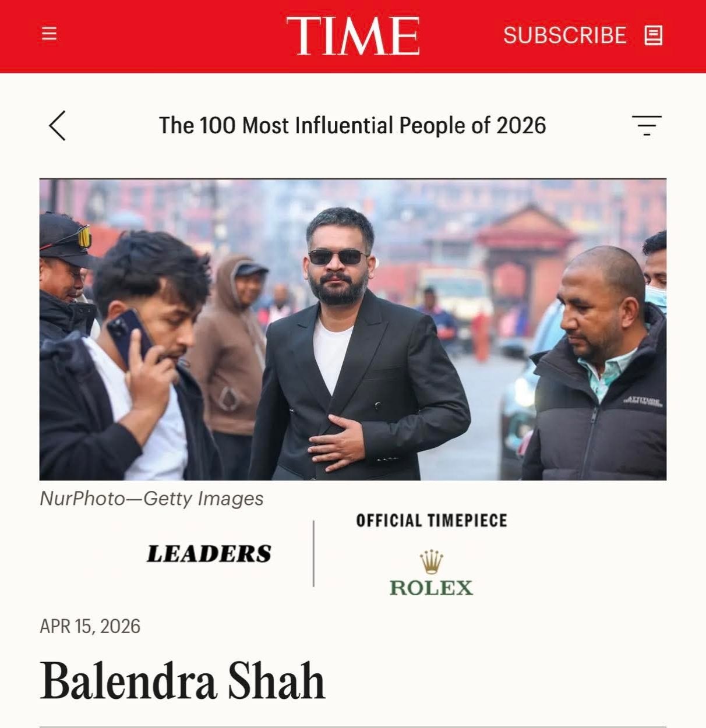Click the OFFICIAL TIMEPIECE sponsor label
706x728 pixels.
pyautogui.click(x=432, y=521)
